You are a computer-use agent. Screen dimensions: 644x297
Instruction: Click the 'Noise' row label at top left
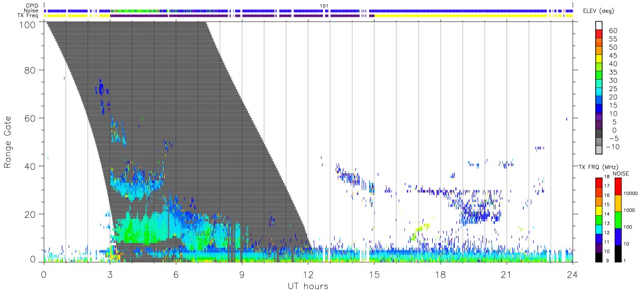[31, 10]
